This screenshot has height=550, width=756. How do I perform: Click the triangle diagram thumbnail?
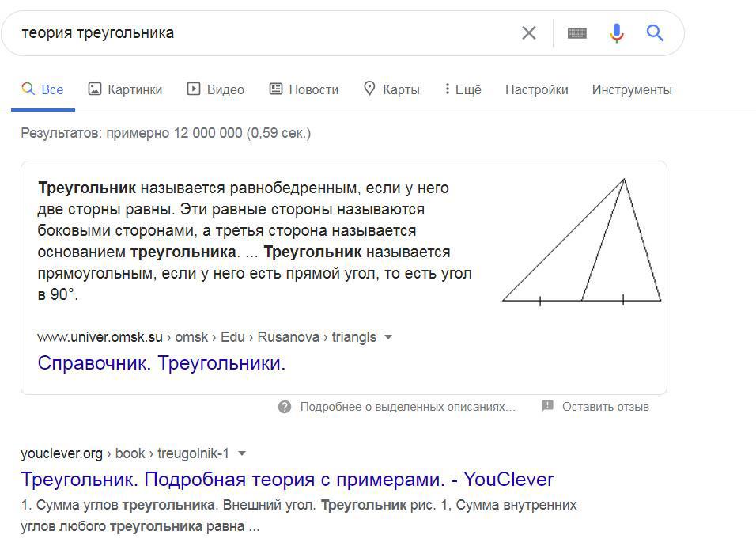(582, 241)
